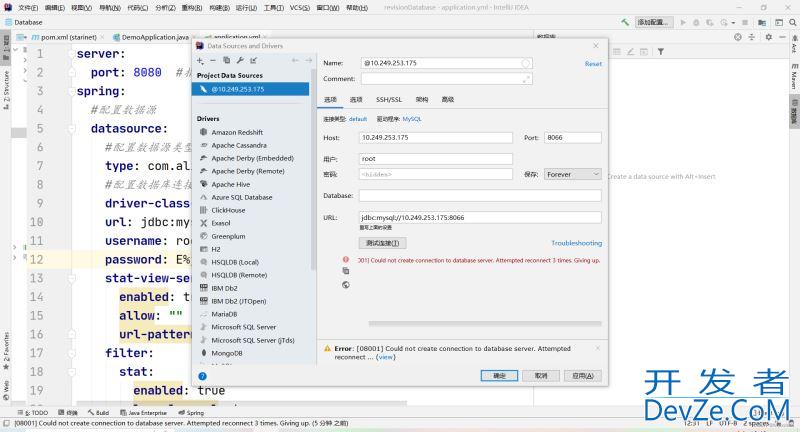Open the 高级 advanced tab
The height and width of the screenshot is (432, 800).
pyautogui.click(x=447, y=99)
